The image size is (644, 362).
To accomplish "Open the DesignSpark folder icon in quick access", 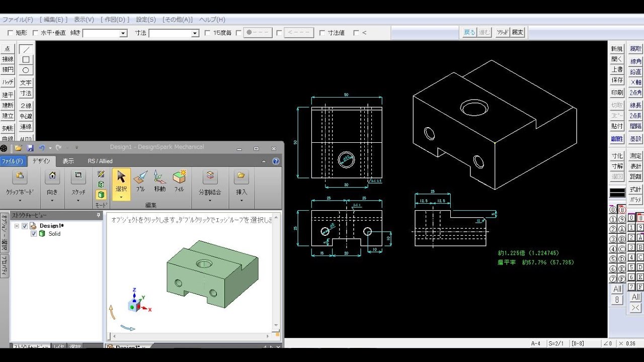I will [x=18, y=148].
